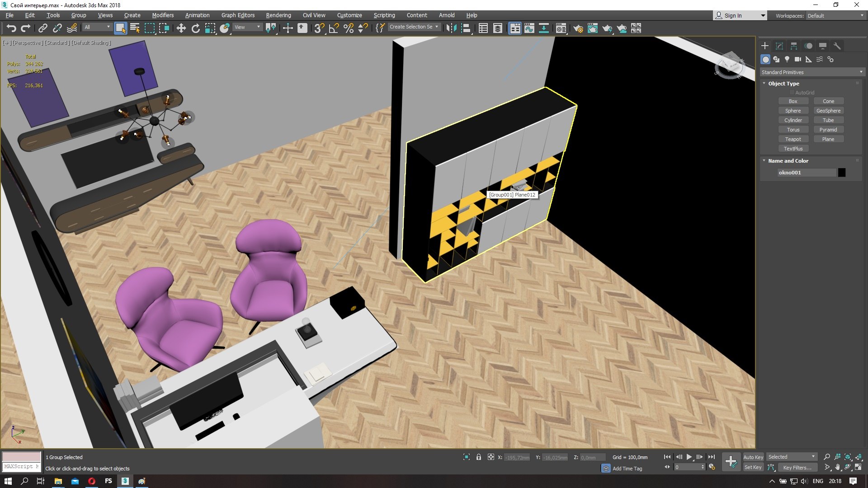This screenshot has width=868, height=488.
Task: Open the Utilities wrench panel
Action: pyautogui.click(x=837, y=46)
